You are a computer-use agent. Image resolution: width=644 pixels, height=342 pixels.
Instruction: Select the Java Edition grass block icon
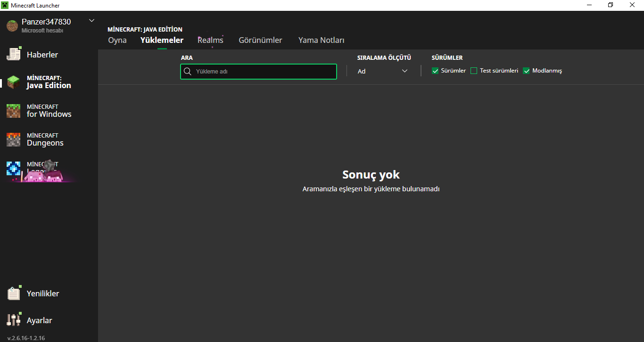(x=14, y=82)
